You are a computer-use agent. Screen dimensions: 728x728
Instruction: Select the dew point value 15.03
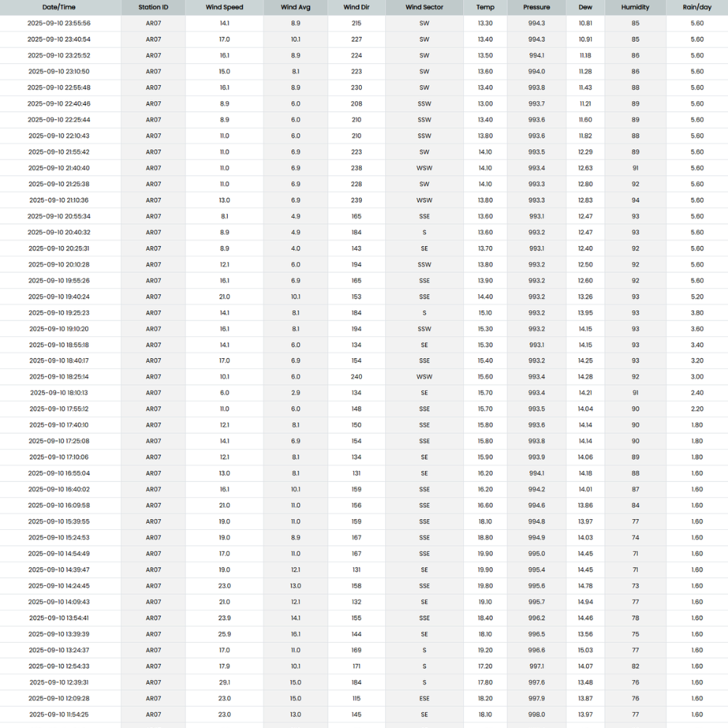[x=585, y=650]
